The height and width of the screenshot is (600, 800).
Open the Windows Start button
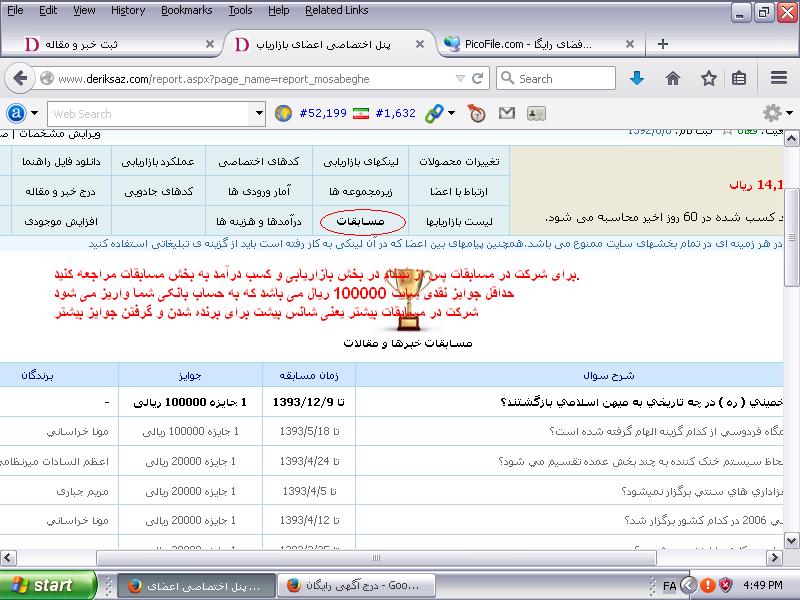(x=48, y=585)
